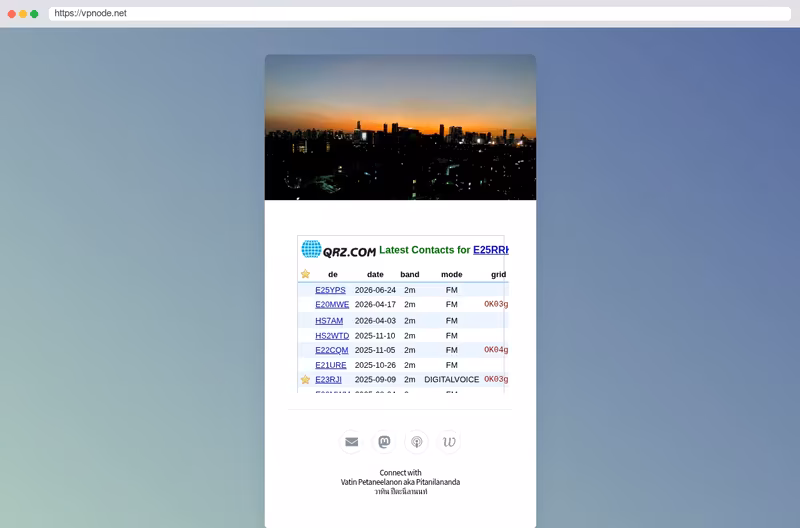Viewport: 800px width, 528px height.
Task: Click grid value in E20MWE row
Action: [x=496, y=304]
